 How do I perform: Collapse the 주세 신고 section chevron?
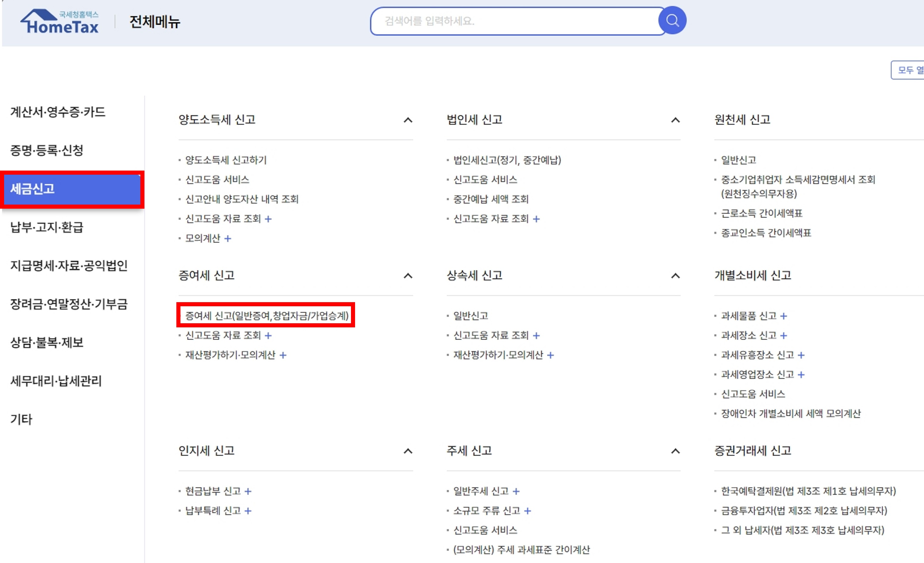pyautogui.click(x=675, y=451)
